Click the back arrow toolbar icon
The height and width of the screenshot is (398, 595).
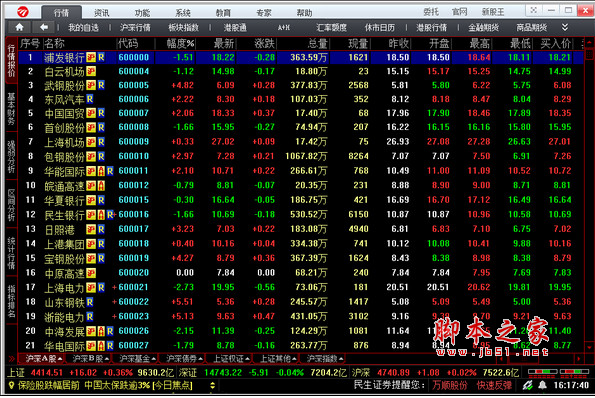point(44,27)
